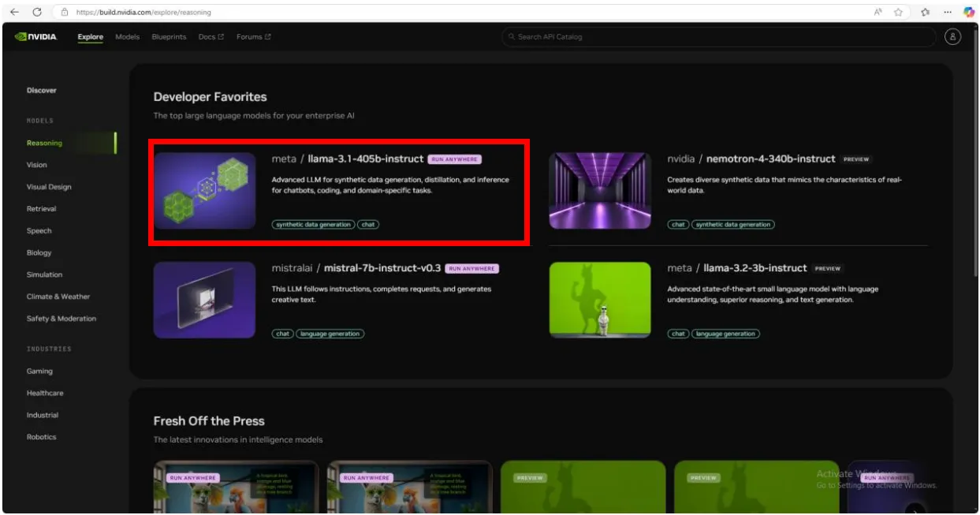Click the read aloud icon in address bar
Viewport: 980px width, 515px height.
pos(878,12)
